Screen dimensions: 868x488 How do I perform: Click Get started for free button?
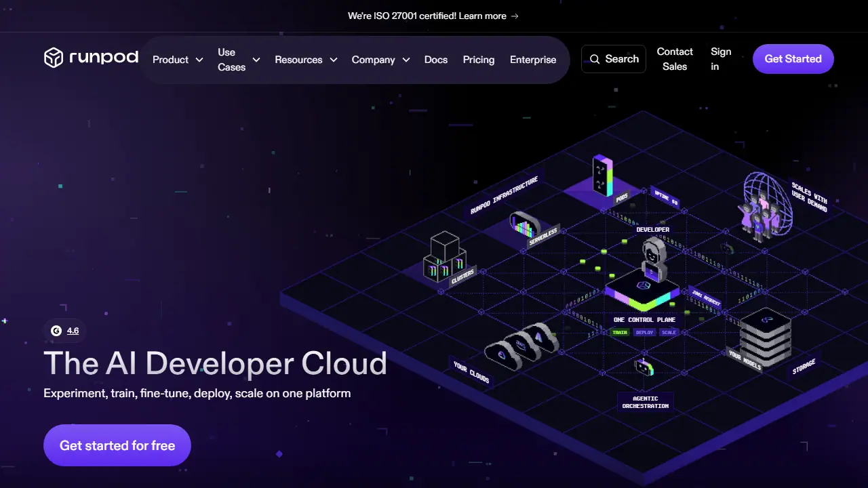(117, 445)
